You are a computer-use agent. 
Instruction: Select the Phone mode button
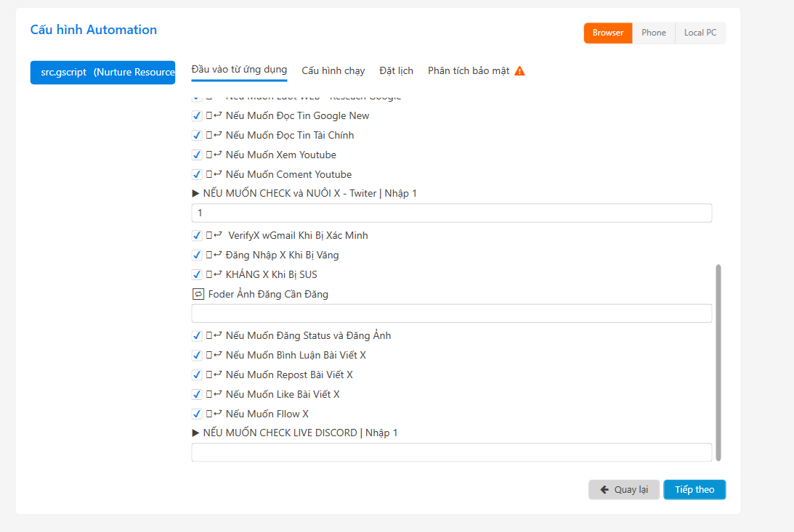point(653,33)
